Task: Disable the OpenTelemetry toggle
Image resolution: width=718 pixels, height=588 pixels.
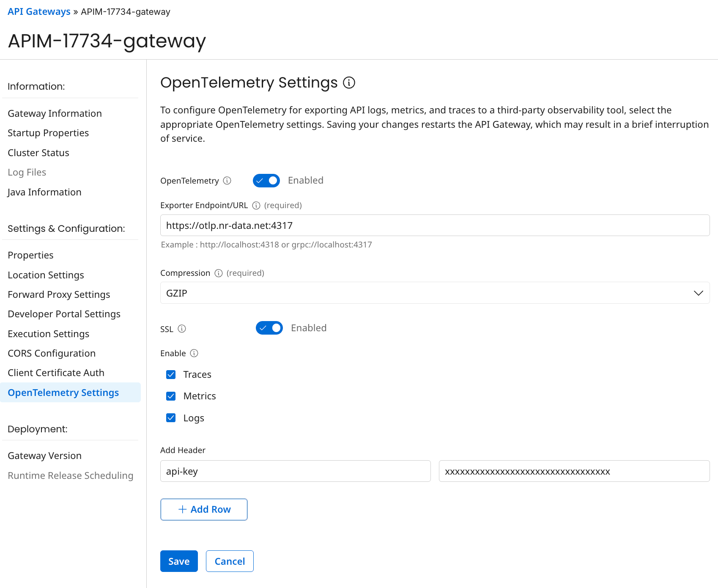Action: [x=266, y=180]
